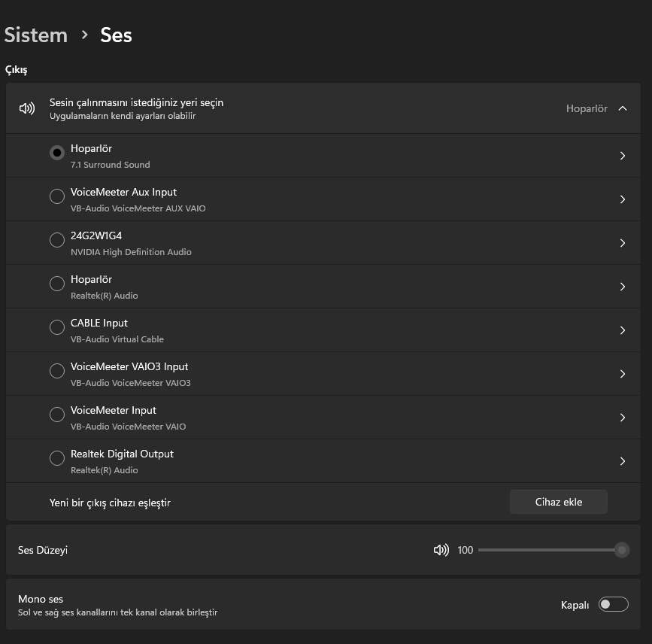Click the speaker icon beside output device heading

coord(27,108)
